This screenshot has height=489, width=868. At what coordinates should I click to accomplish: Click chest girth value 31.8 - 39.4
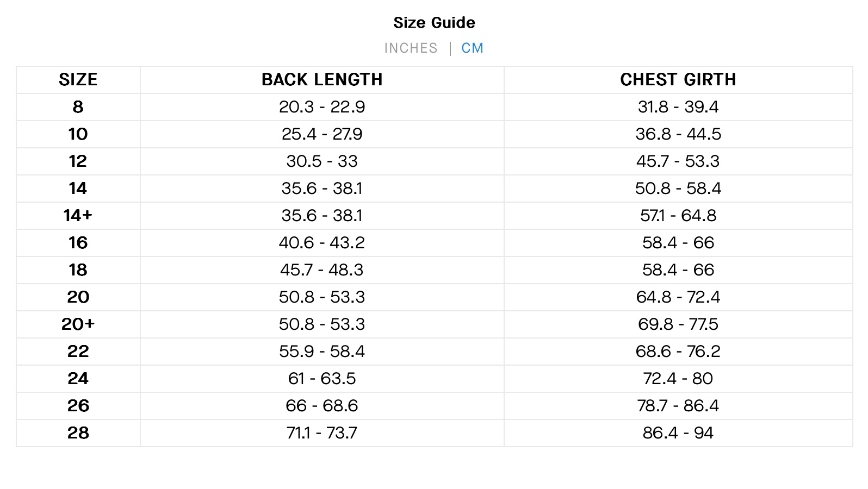click(678, 107)
